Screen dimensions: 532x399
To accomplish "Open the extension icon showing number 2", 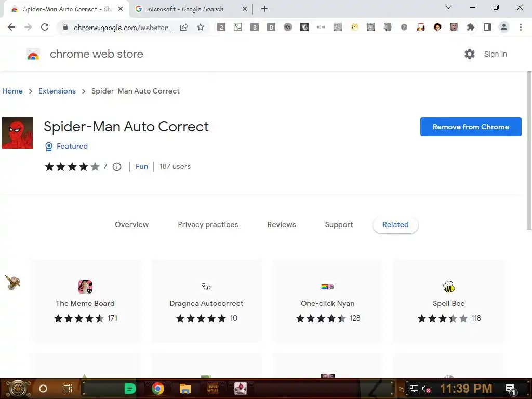I will point(221,27).
